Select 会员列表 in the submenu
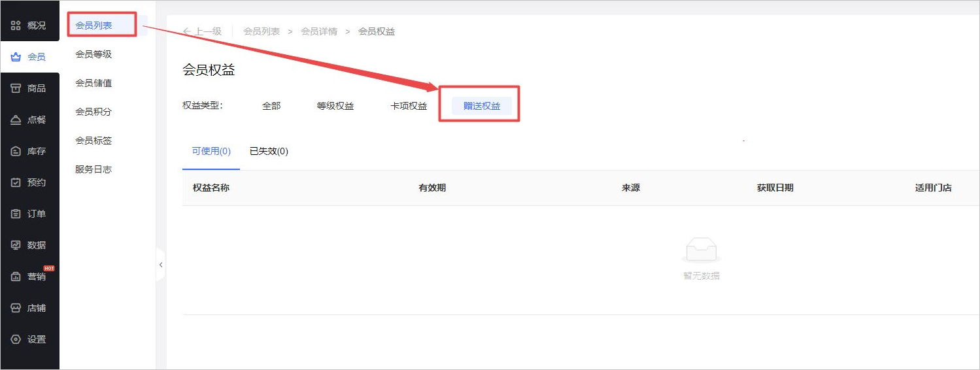The image size is (980, 370). tap(93, 25)
